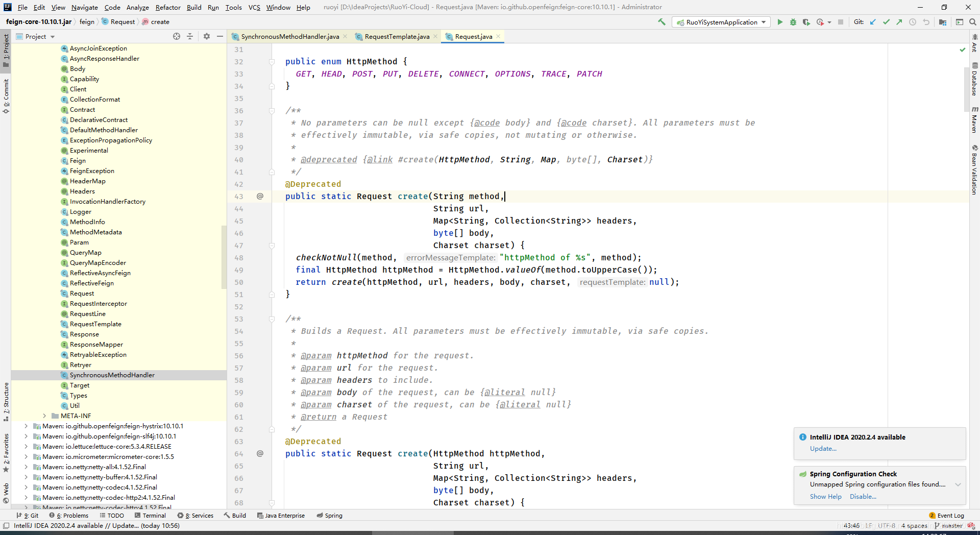Screen dimensions: 980x535
Task: Click the Git Push green arrow icon
Action: tap(899, 22)
